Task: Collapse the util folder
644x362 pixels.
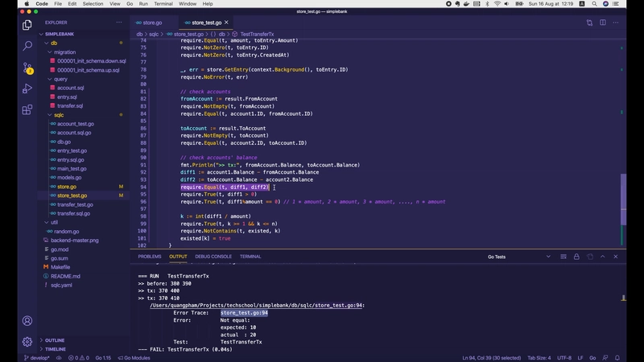Action: pyautogui.click(x=54, y=222)
